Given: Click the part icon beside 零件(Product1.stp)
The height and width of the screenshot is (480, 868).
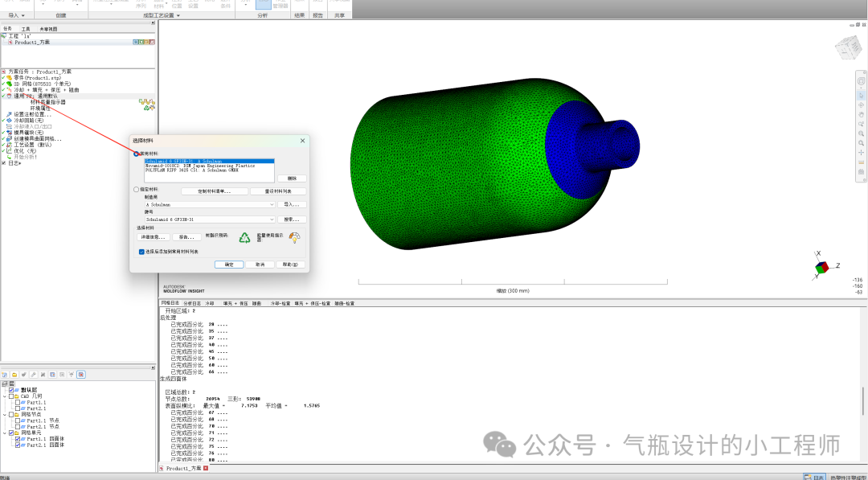Looking at the screenshot, I should (10, 77).
